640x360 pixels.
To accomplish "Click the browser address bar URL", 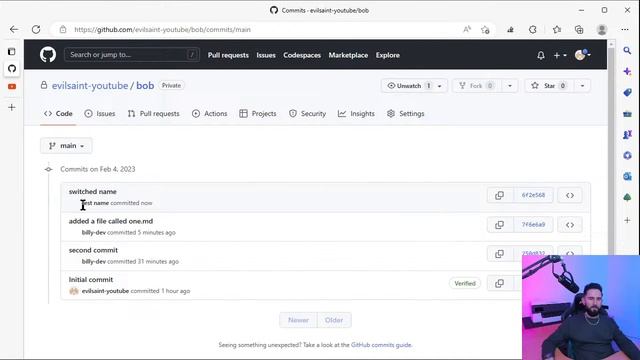I will tap(162, 29).
